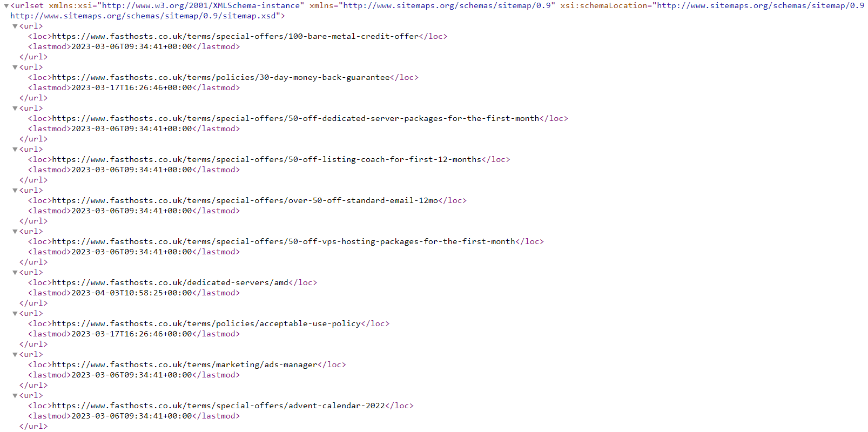Click lastmod under 50-off-vps-hosting URL
The image size is (868, 432).
tap(132, 252)
